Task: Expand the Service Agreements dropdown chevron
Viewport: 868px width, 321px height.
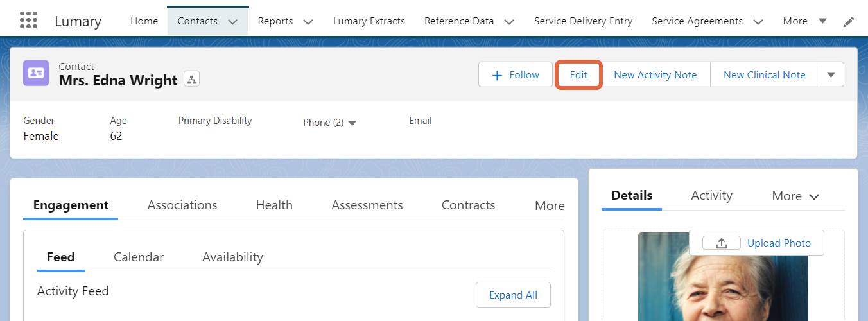Action: pos(758,22)
